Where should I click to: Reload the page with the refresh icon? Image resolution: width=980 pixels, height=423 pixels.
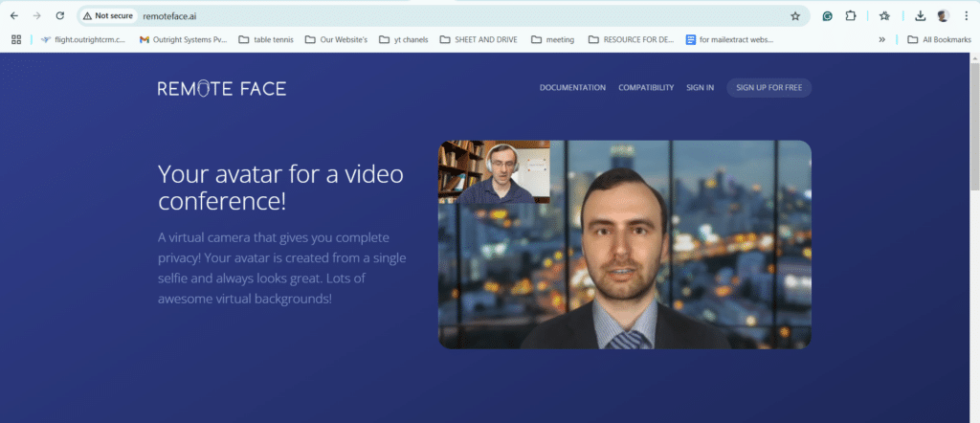coord(60,15)
